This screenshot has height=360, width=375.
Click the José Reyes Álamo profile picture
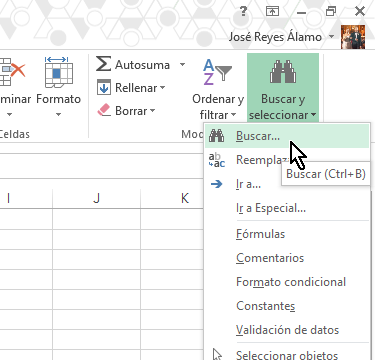click(353, 37)
